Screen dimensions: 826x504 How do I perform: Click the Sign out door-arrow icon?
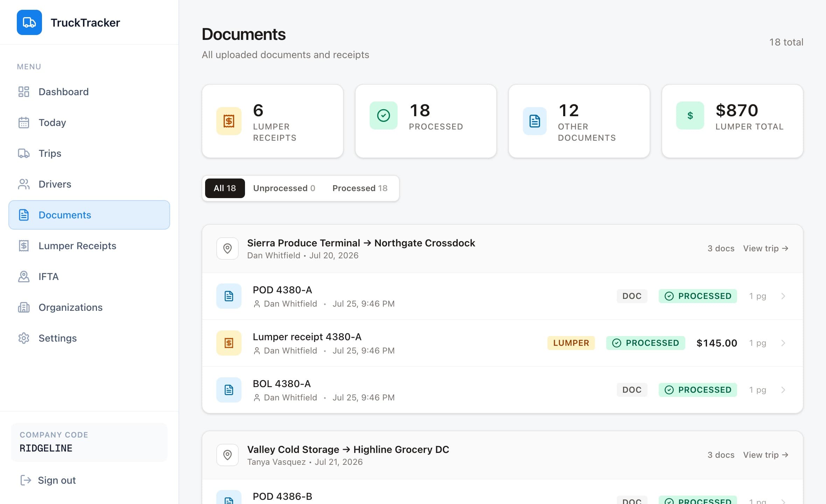[x=26, y=480]
